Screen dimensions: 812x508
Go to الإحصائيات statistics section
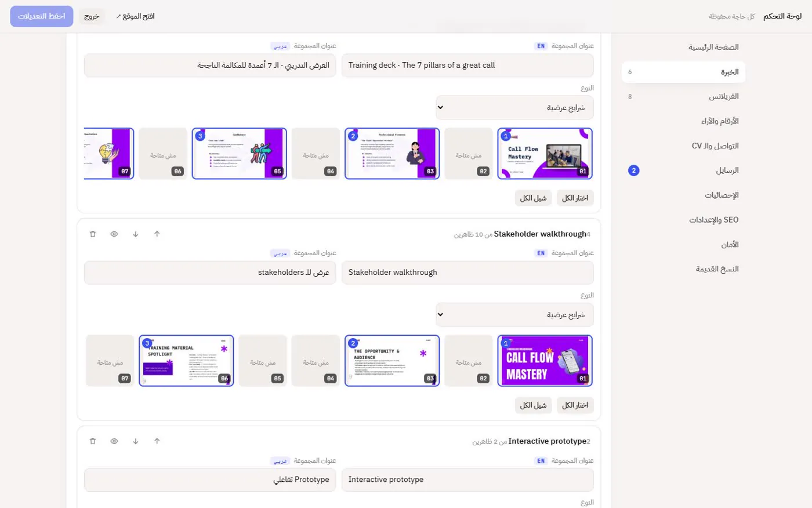pyautogui.click(x=683, y=195)
